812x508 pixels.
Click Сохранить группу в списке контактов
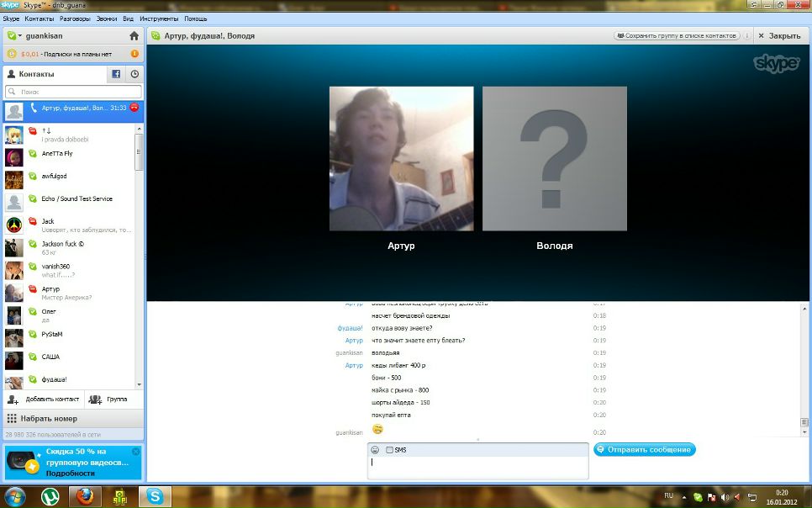click(678, 36)
